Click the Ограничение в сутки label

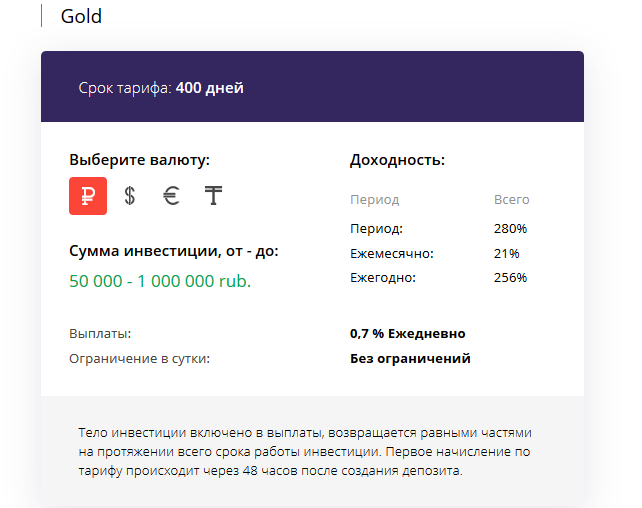(x=139, y=359)
